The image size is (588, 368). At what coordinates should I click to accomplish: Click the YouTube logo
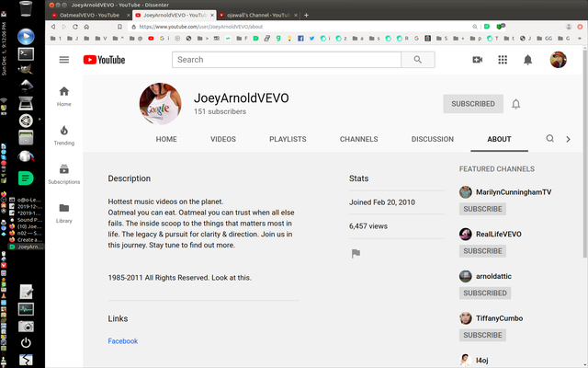104,60
